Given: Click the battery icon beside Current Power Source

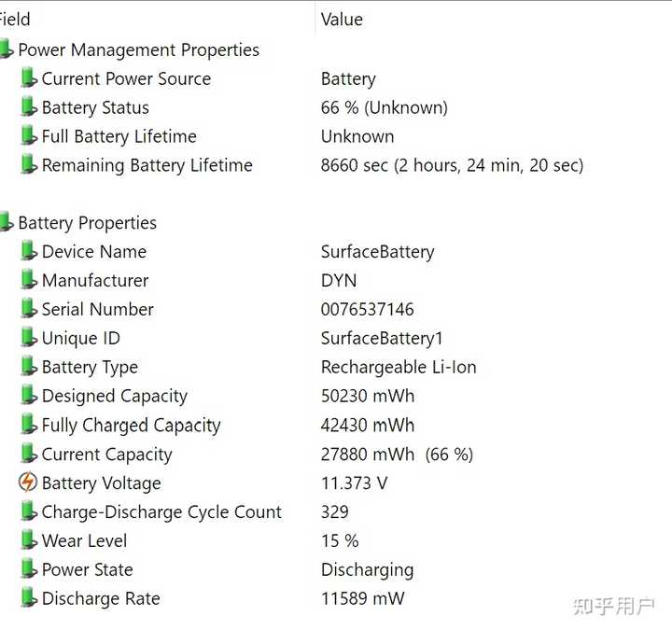Looking at the screenshot, I should click(x=29, y=78).
